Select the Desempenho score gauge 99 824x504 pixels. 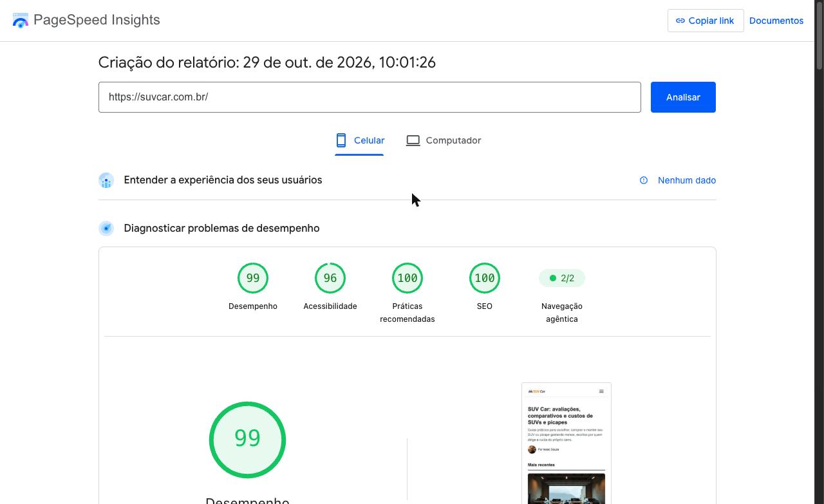(253, 278)
